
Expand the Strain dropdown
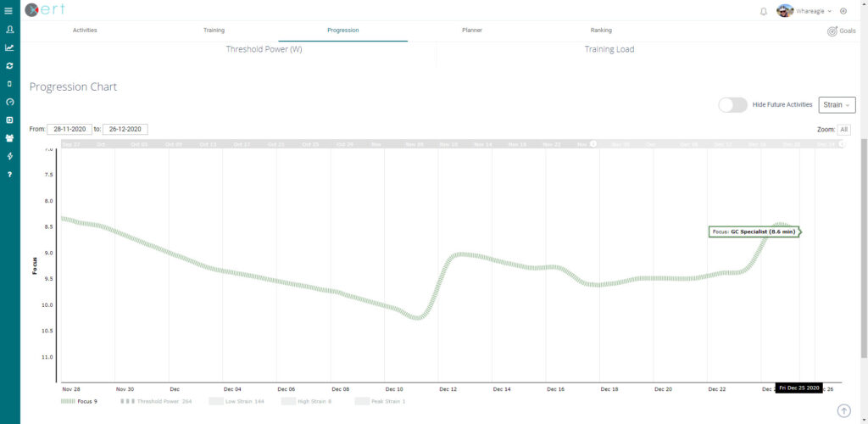[837, 104]
